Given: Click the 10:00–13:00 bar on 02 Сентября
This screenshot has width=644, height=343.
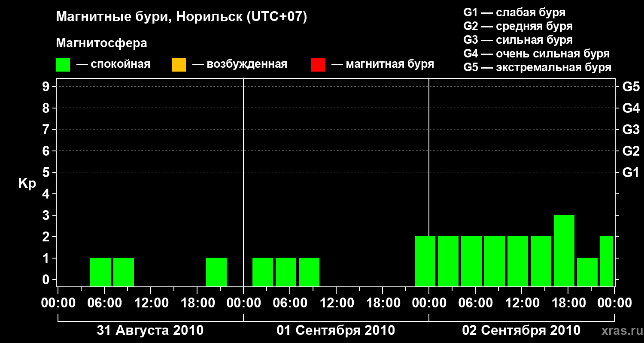Looking at the screenshot, I should [518, 261].
